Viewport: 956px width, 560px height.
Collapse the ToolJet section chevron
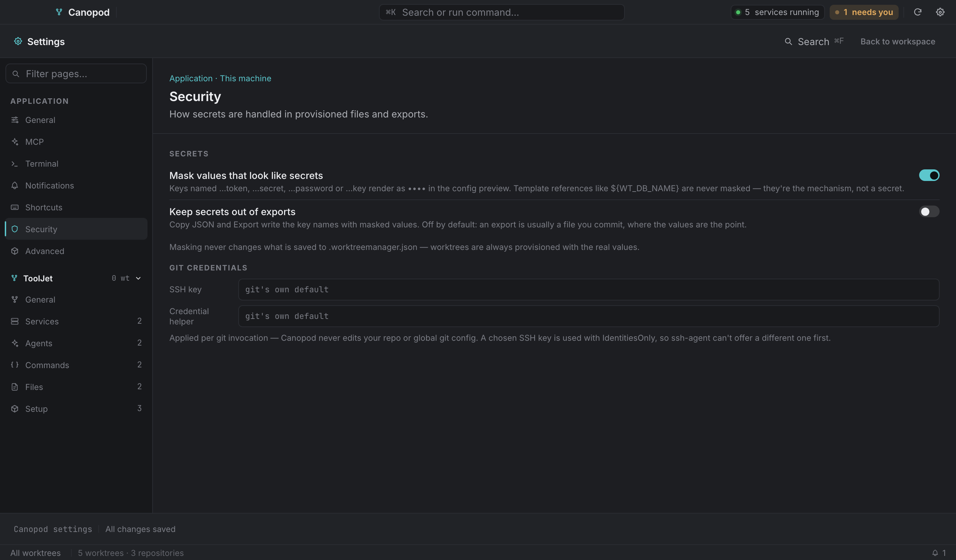point(139,278)
